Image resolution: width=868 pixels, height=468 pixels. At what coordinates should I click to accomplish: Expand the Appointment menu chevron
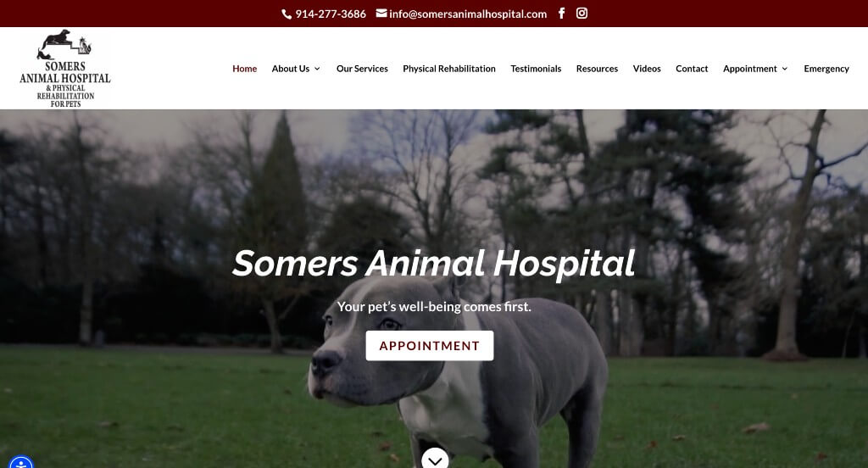pyautogui.click(x=784, y=69)
